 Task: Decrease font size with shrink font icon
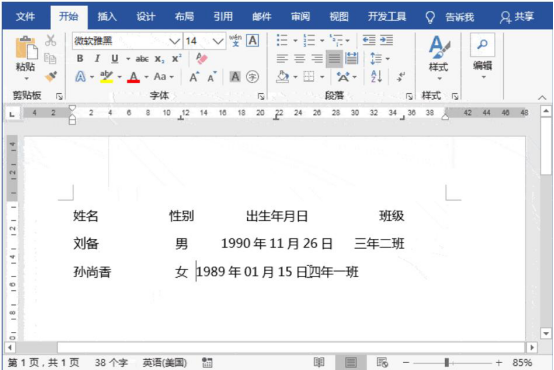click(x=212, y=77)
